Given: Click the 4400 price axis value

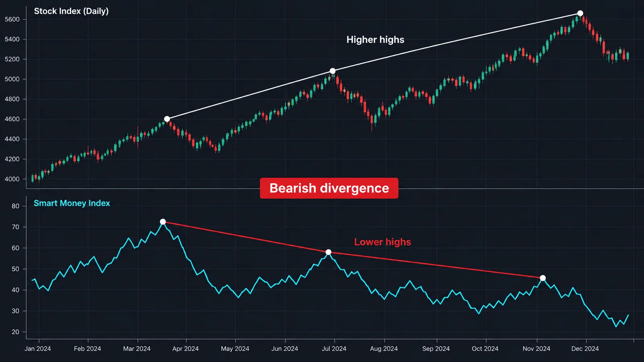Looking at the screenshot, I should tap(12, 139).
